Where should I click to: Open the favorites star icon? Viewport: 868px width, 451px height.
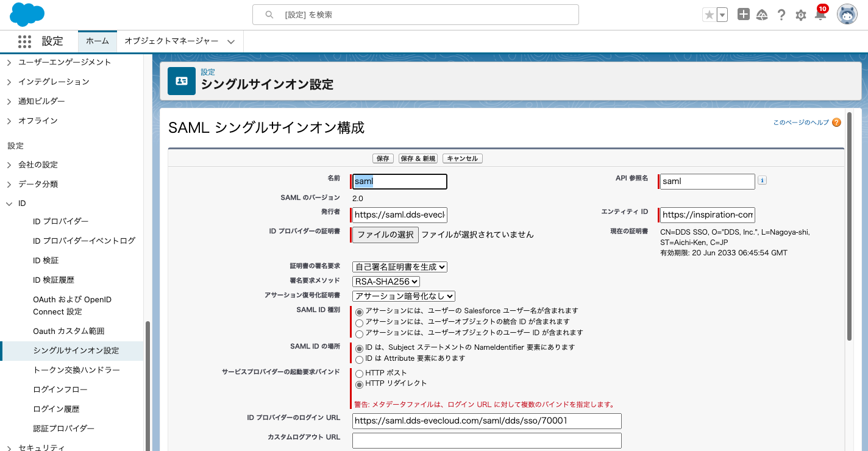(x=709, y=15)
